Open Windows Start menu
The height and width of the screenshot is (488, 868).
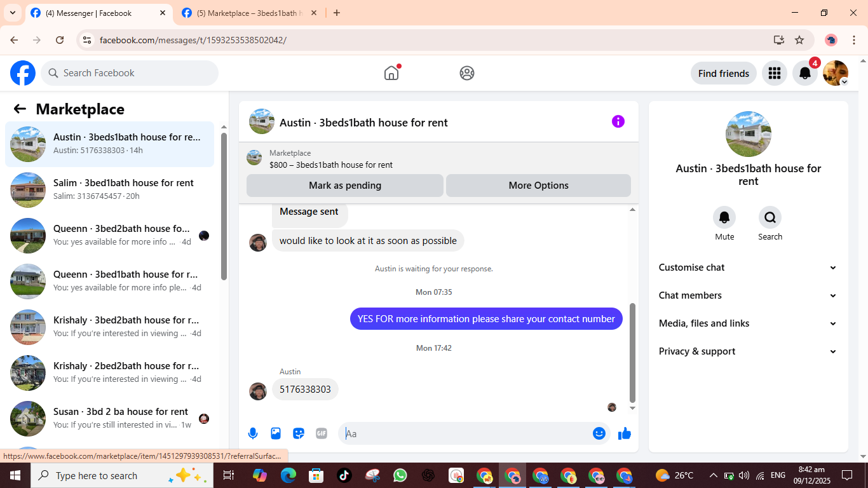15,475
